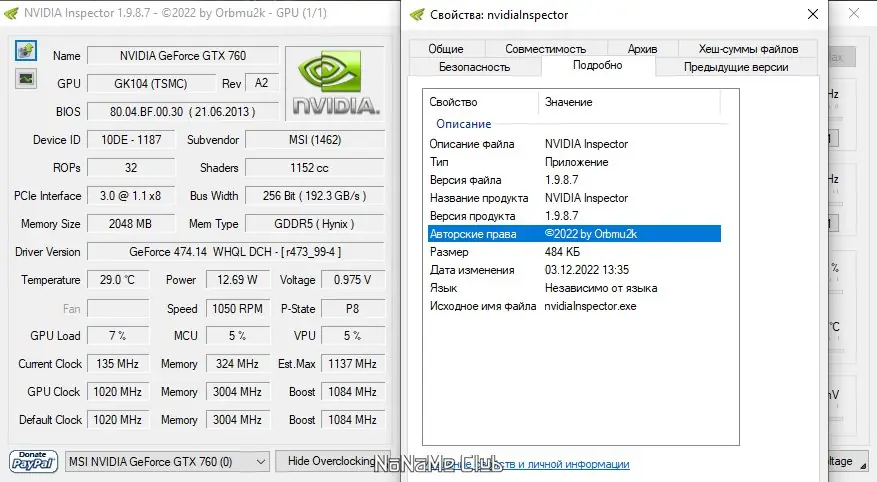This screenshot has height=482, width=877.
Task: Select the Название продукта row
Action: [x=574, y=198]
